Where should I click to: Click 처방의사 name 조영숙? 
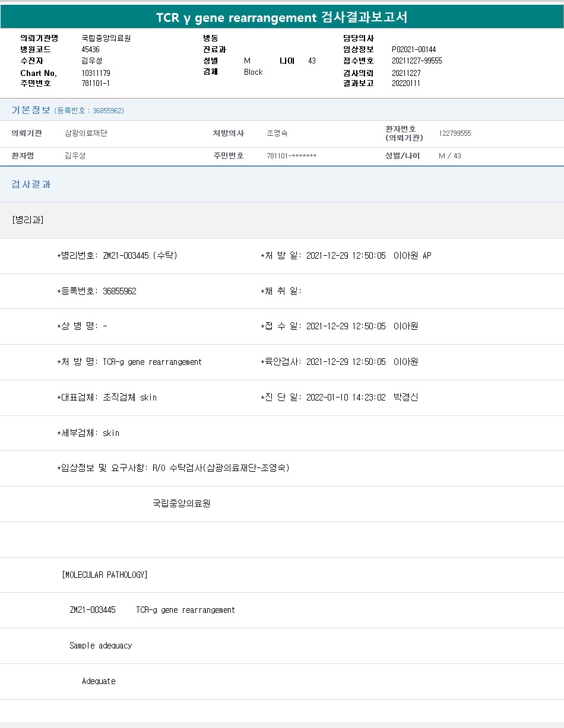[277, 133]
